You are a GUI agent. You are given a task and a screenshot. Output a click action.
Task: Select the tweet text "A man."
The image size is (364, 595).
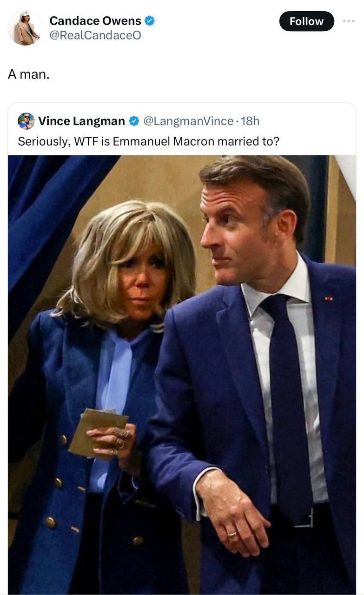[28, 74]
